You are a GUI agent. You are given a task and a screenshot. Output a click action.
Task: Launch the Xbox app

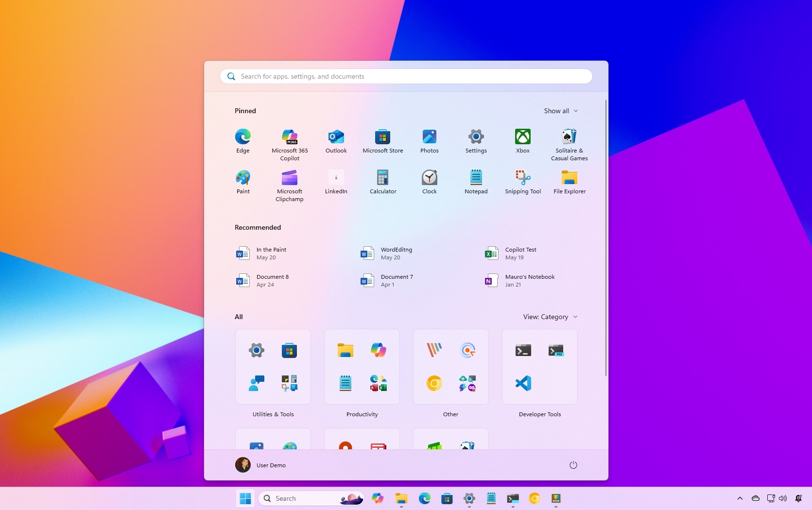[x=522, y=137]
